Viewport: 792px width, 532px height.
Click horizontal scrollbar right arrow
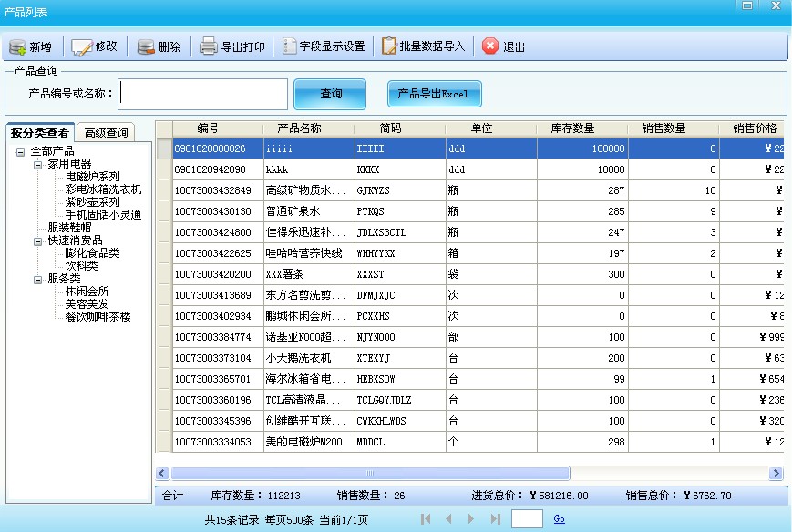[x=776, y=474]
